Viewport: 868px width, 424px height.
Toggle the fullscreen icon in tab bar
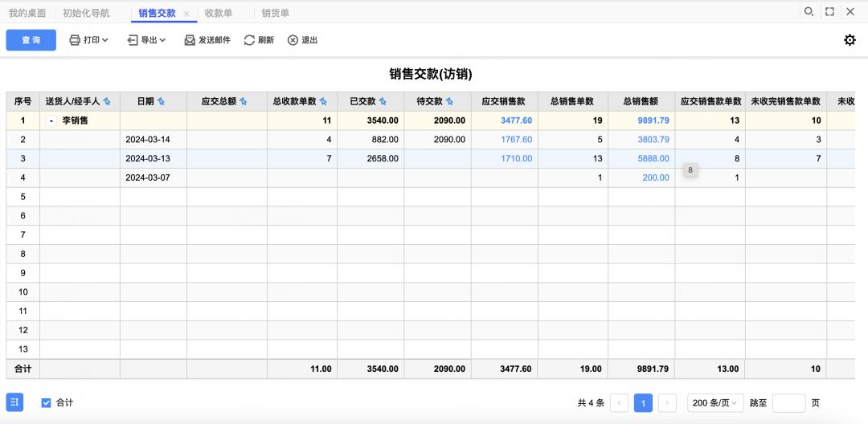[x=829, y=11]
